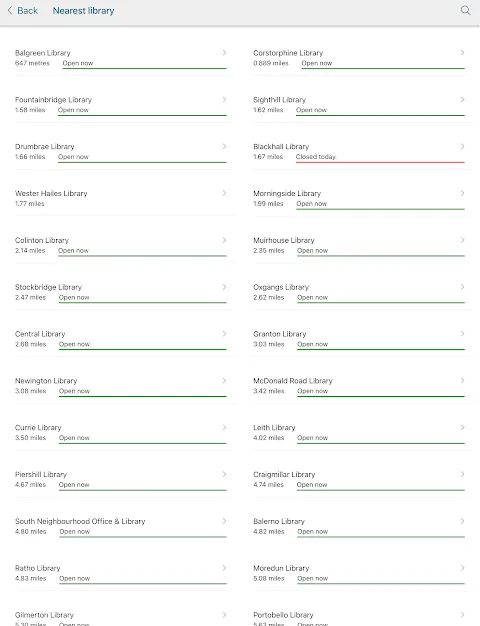Open Balgreen Library chevron arrow
This screenshot has width=480, height=626.
(x=224, y=53)
